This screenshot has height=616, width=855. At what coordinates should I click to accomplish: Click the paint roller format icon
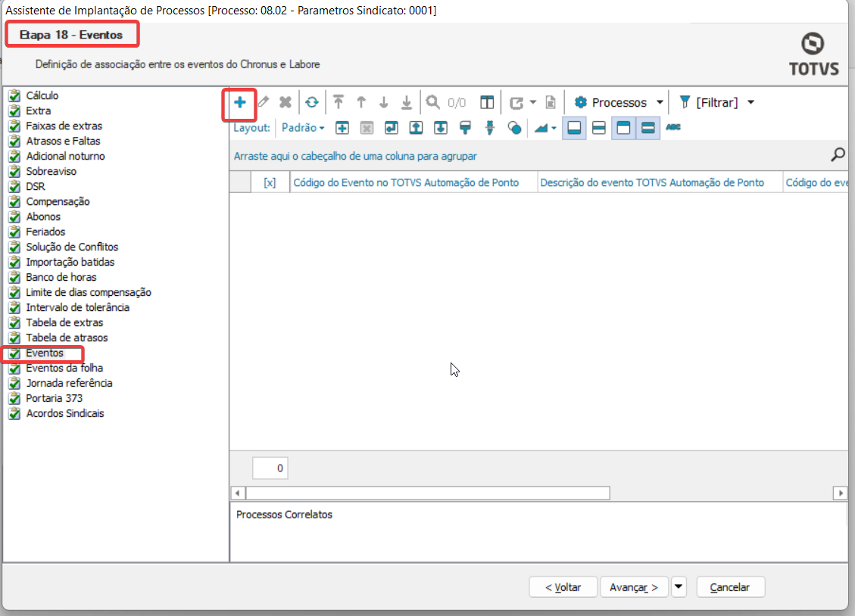point(465,128)
